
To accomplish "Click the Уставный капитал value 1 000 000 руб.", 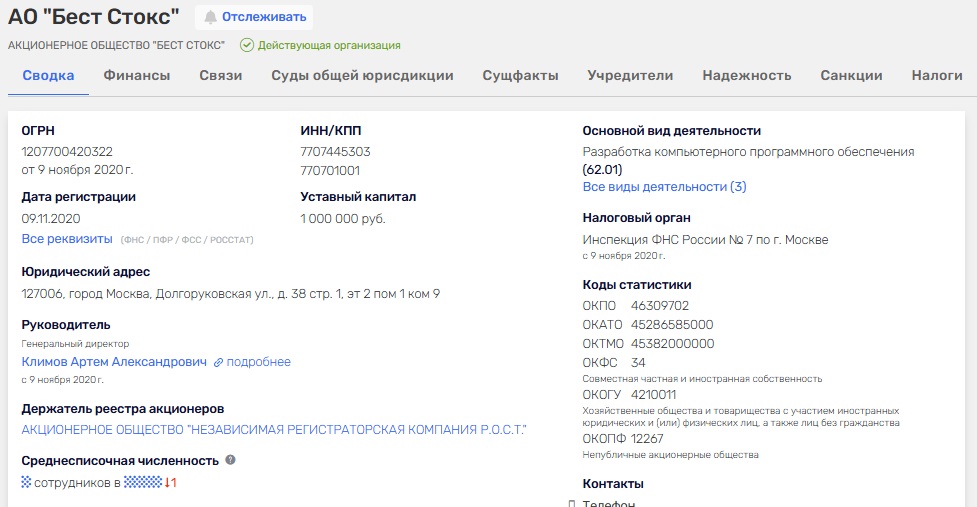I will (x=343, y=219).
